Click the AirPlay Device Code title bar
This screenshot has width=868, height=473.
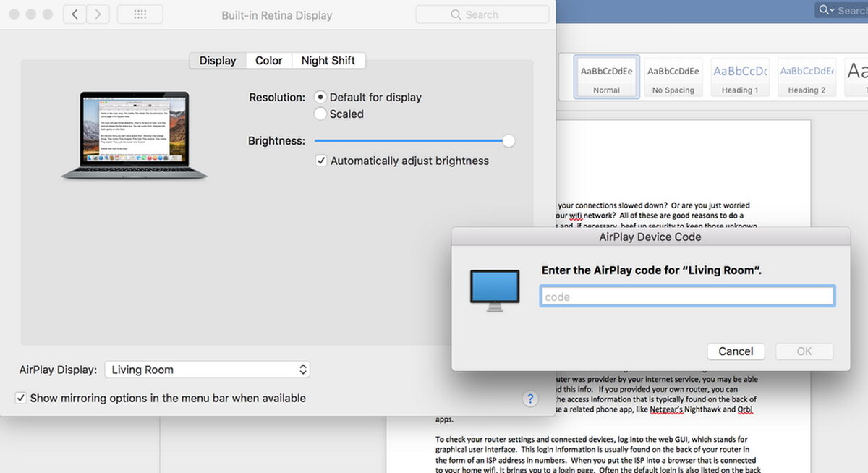(x=650, y=236)
